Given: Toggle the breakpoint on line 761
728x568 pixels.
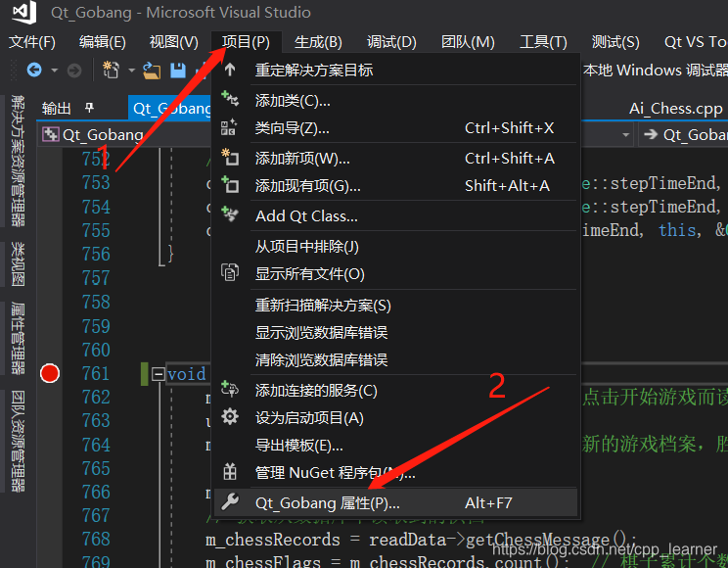Looking at the screenshot, I should pyautogui.click(x=50, y=373).
